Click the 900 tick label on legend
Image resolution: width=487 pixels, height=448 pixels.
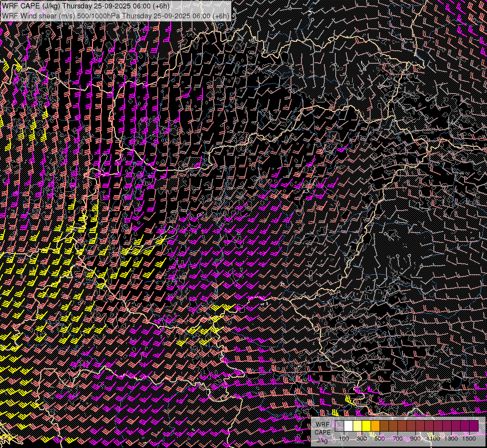tap(415, 439)
